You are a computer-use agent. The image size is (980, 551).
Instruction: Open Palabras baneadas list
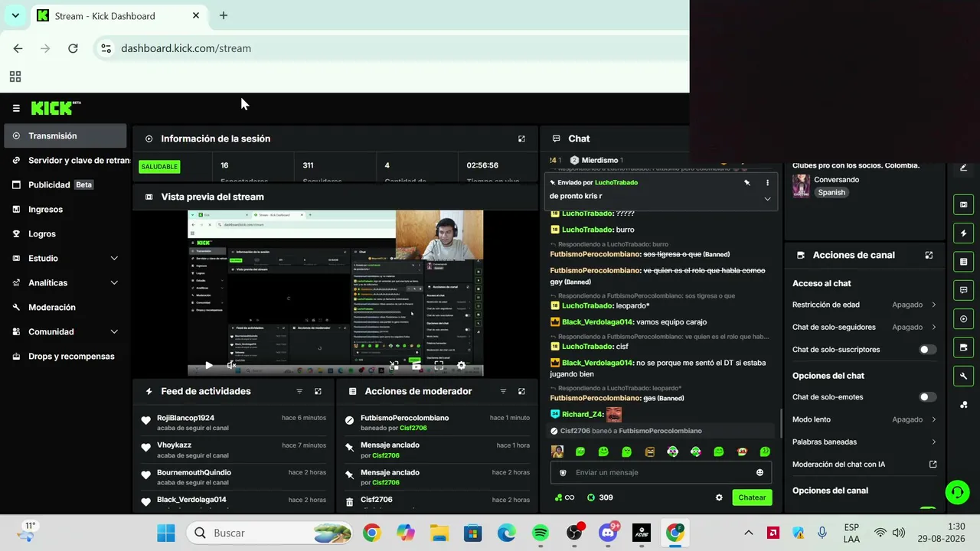coord(864,442)
